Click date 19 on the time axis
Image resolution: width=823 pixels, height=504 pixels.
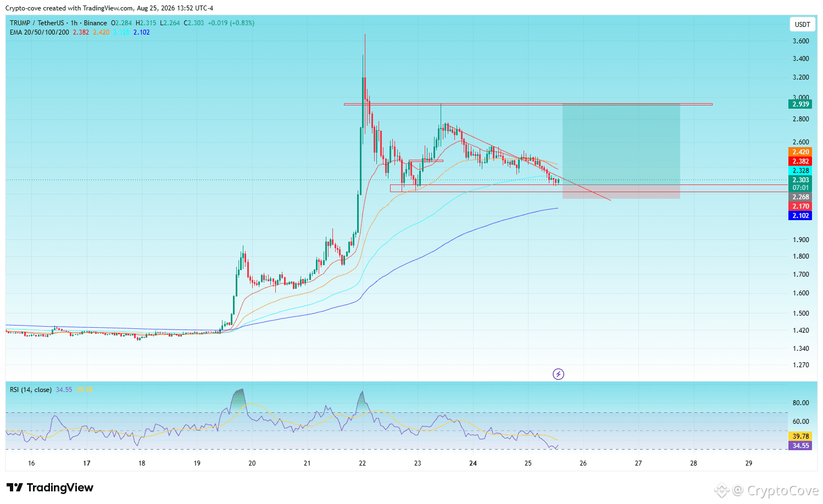[197, 463]
